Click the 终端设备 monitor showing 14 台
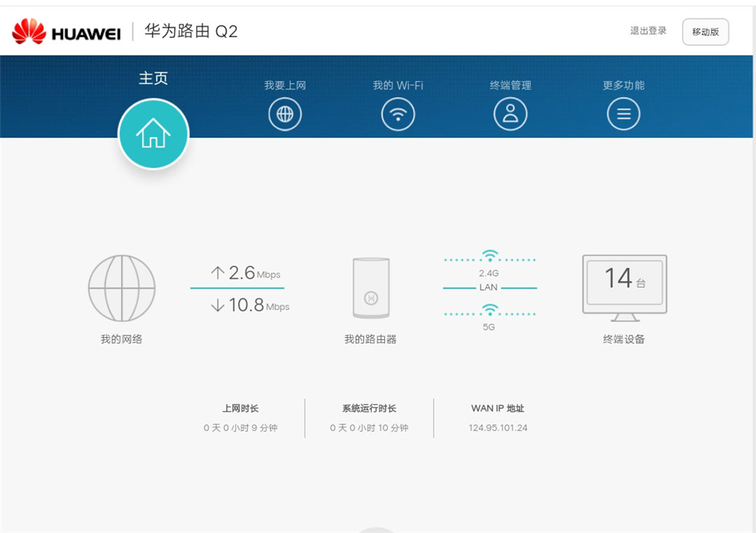 pos(624,288)
